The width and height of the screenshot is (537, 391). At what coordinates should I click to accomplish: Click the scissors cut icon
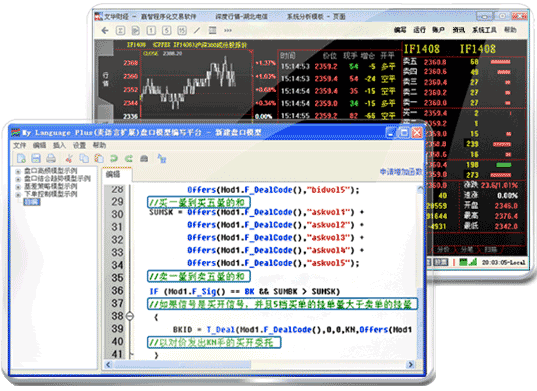pyautogui.click(x=69, y=158)
